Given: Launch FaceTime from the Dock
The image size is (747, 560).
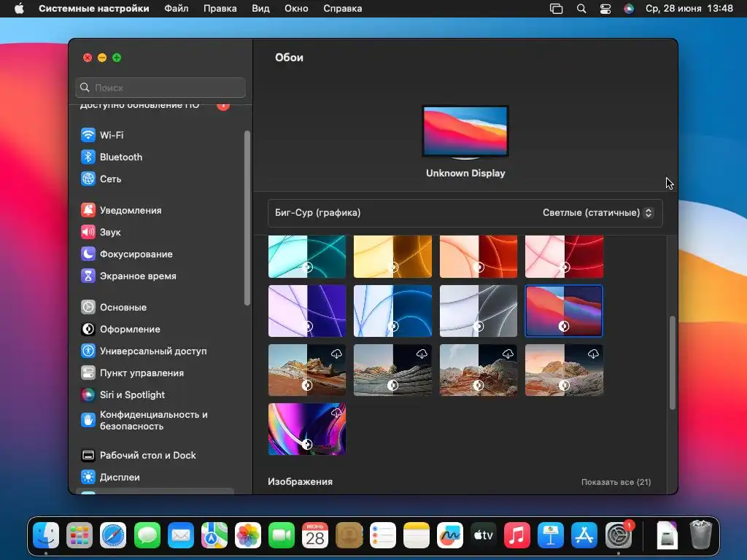Looking at the screenshot, I should [x=282, y=535].
